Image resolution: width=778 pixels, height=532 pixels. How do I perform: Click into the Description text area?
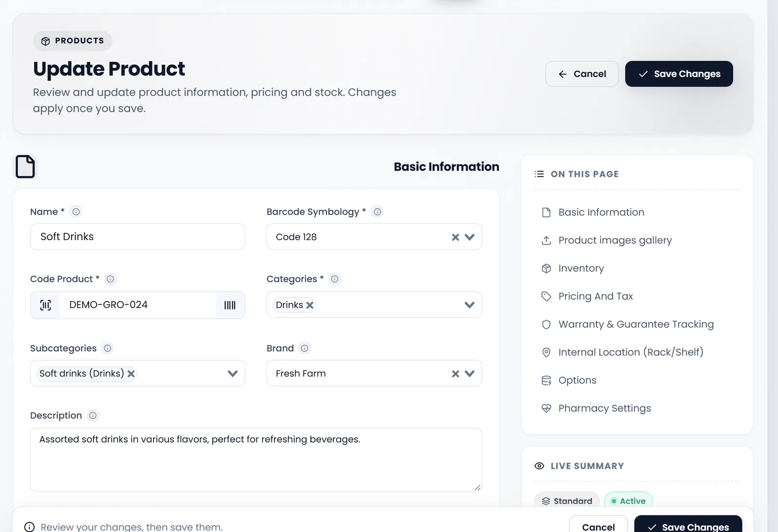pos(256,460)
